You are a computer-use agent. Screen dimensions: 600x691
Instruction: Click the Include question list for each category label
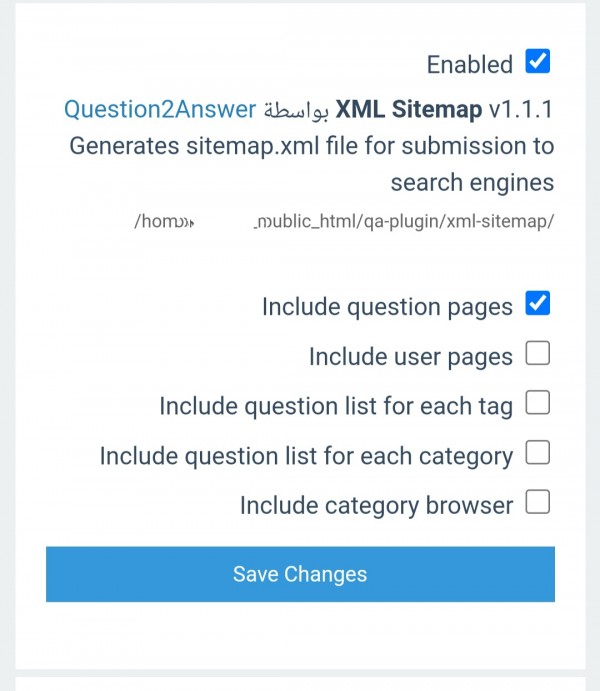coord(306,457)
